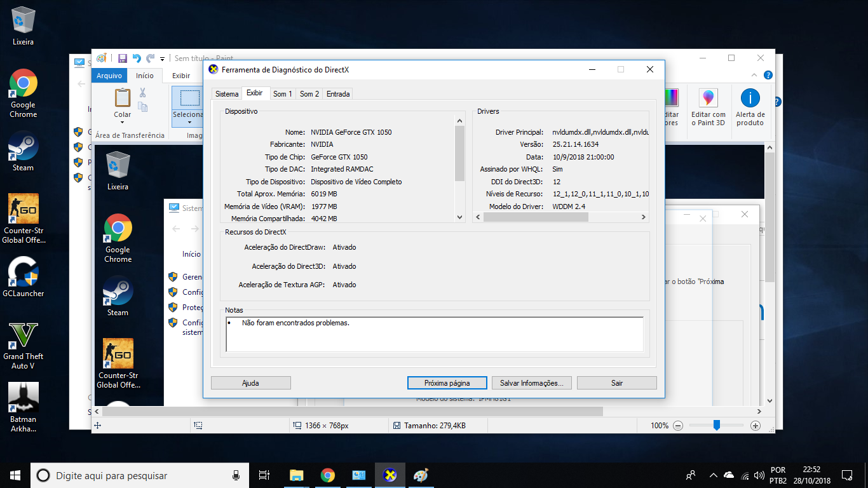This screenshot has height=488, width=868.
Task: Click the Alerta de produto icon
Action: (750, 107)
